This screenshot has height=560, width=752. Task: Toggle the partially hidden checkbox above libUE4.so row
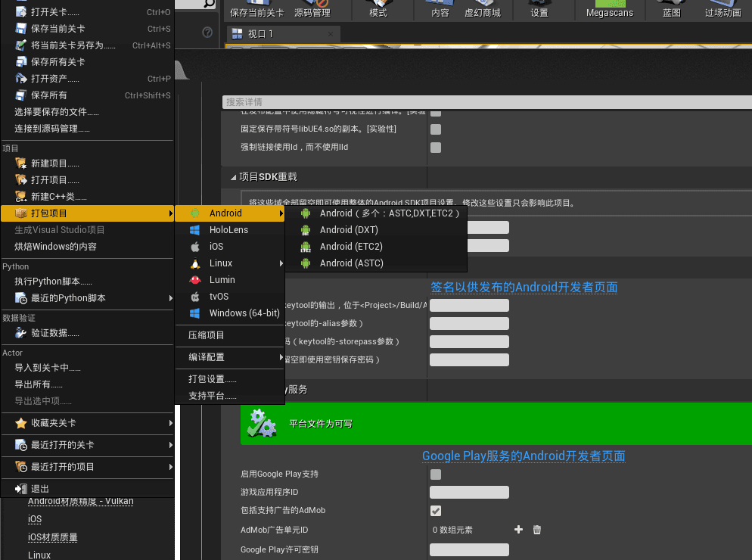[436, 113]
